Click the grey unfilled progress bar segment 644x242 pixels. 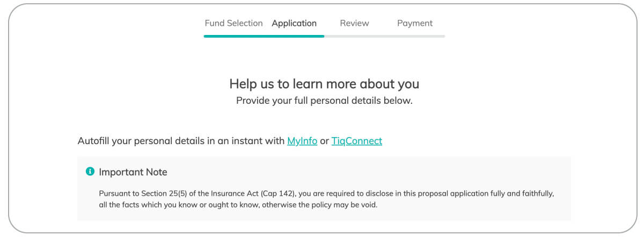385,36
